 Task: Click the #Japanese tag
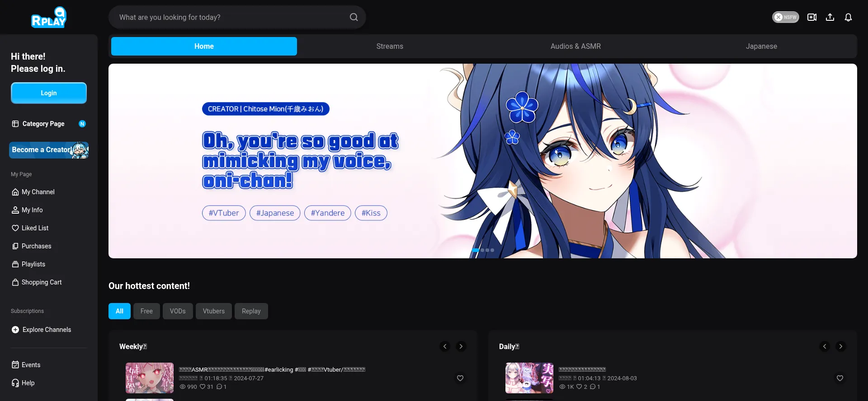tap(275, 213)
